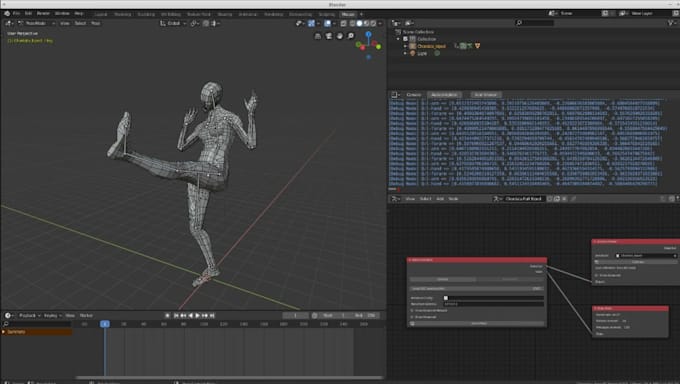Open the Console menu in the console header
680x384 pixels.
tap(413, 95)
